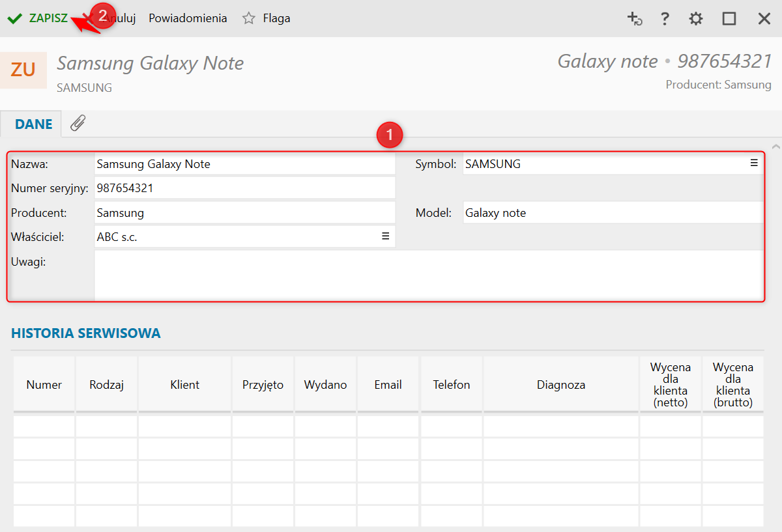The width and height of the screenshot is (782, 532).
Task: Click the Wycena dla klienta (netto) header
Action: (671, 385)
